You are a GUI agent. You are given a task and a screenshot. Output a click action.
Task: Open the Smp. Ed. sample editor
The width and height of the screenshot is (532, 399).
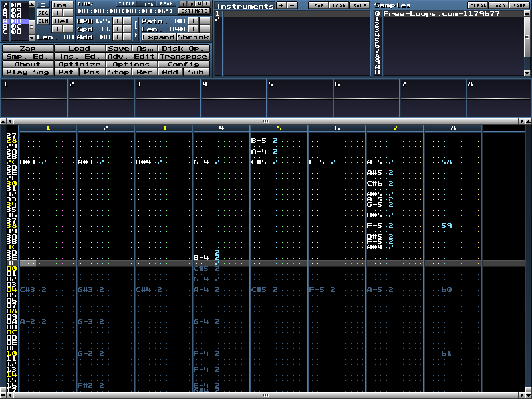28,57
